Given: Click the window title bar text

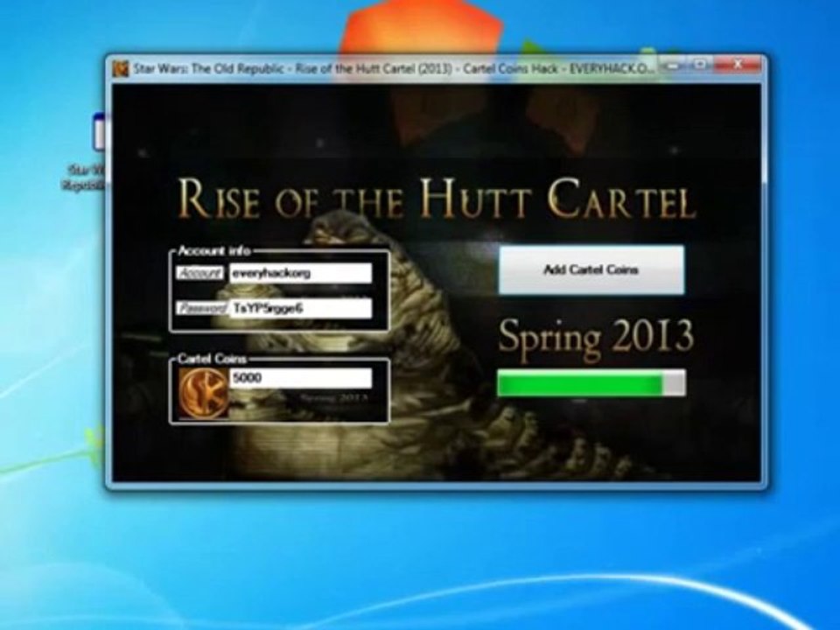Looking at the screenshot, I should [x=394, y=69].
